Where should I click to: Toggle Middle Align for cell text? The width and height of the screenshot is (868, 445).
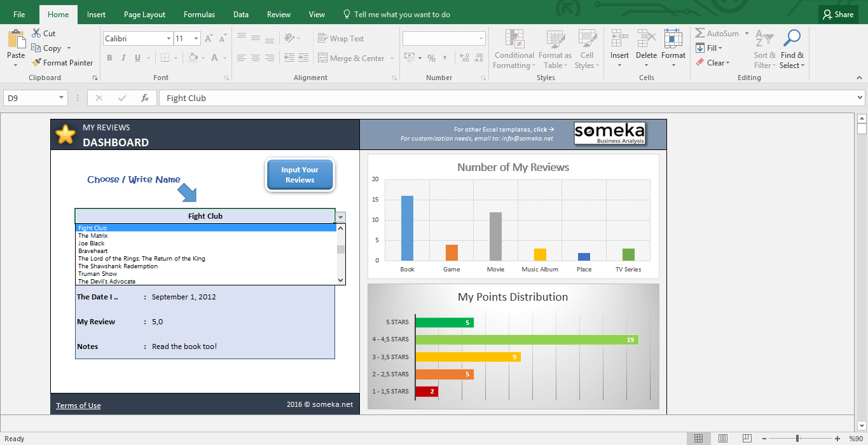256,38
